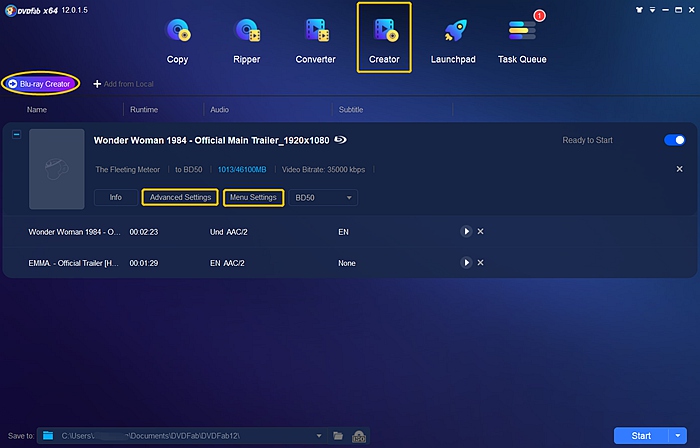Collapse the Wonder Woman task with minus icon
Screen dimensions: 700x448
(x=17, y=134)
